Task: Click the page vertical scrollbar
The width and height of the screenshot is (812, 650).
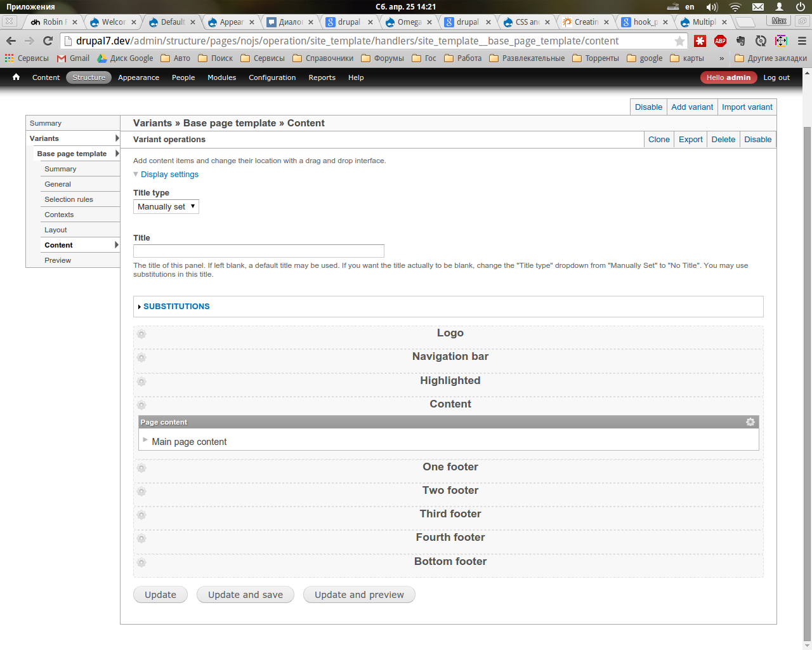Action: pos(807,381)
